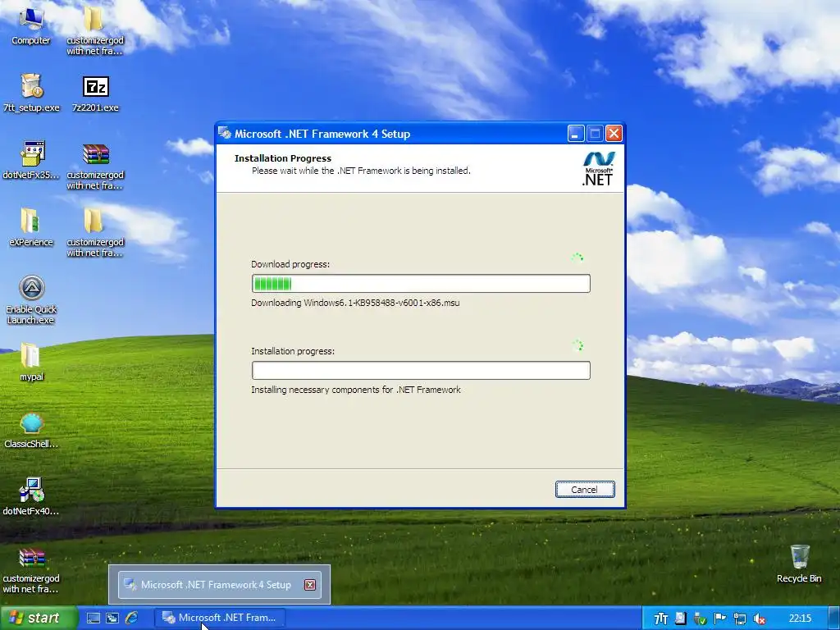Click the Show Desktop strip next to the clock

click(833, 619)
